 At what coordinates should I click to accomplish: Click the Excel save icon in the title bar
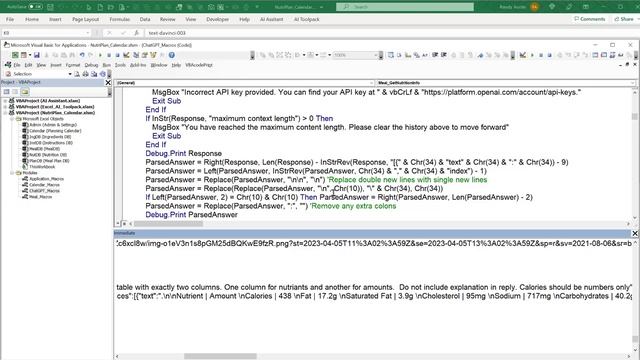(50, 7)
